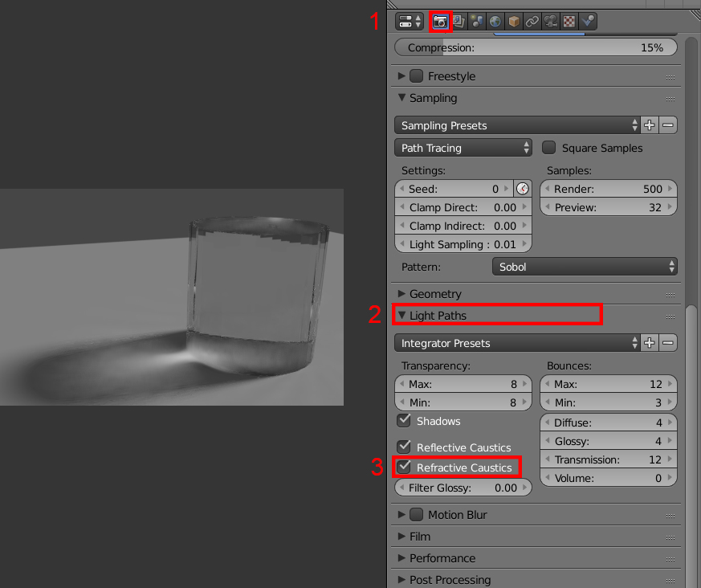701x588 pixels.
Task: Click the "Pattern:" label
Action: coord(421,267)
